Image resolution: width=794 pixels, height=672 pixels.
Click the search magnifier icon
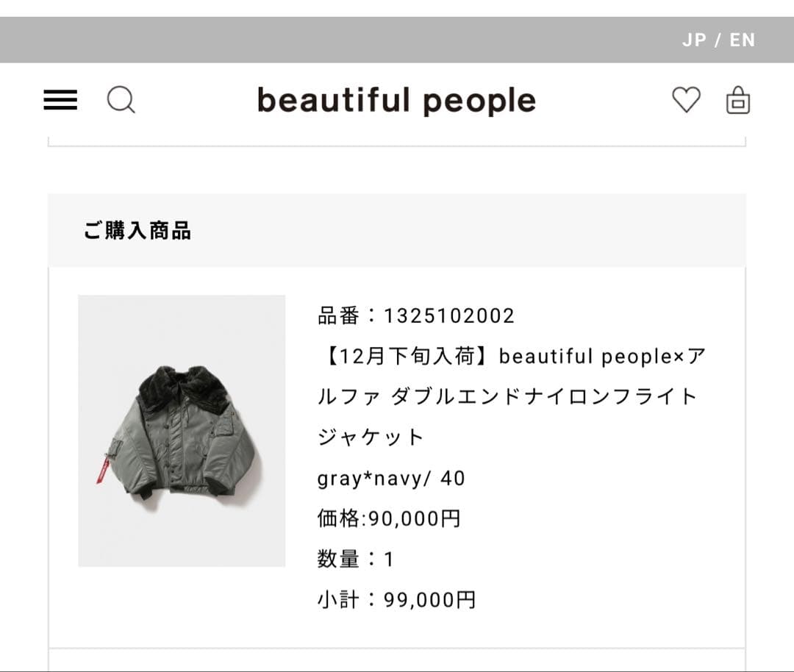[121, 100]
